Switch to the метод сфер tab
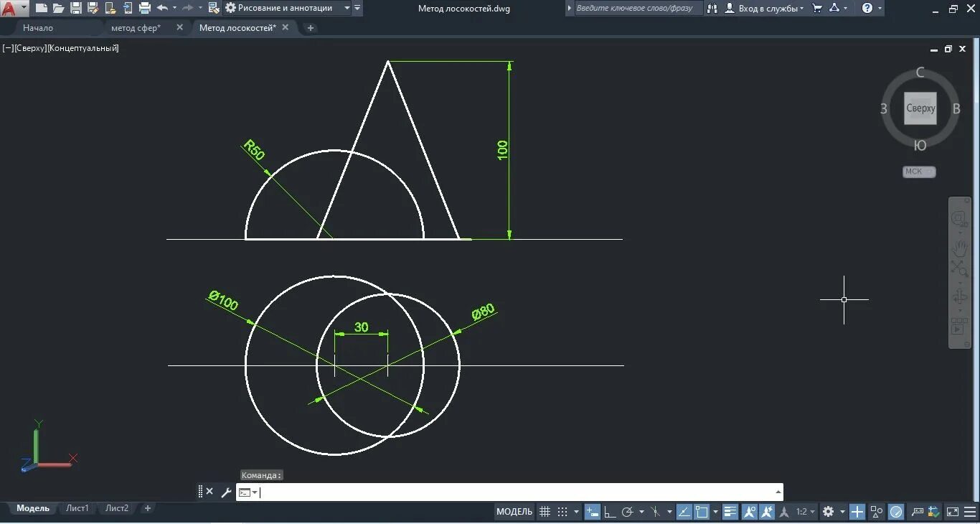 coord(136,27)
